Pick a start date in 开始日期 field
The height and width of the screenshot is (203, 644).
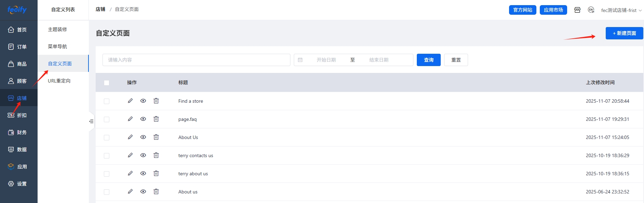pos(326,60)
